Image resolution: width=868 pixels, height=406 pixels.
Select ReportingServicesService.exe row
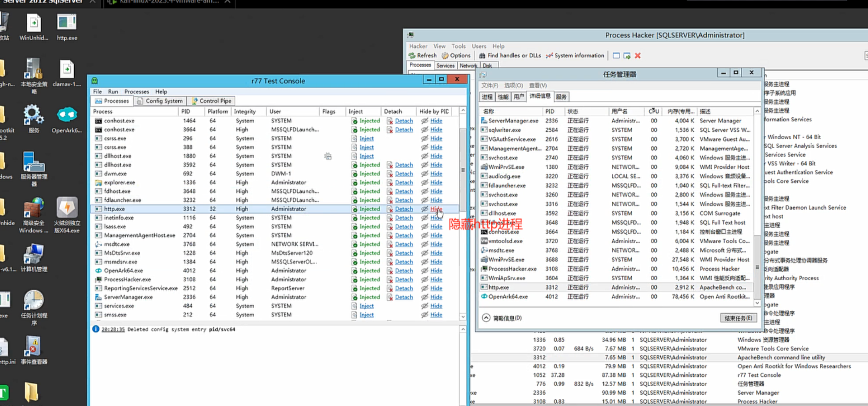tap(275, 288)
